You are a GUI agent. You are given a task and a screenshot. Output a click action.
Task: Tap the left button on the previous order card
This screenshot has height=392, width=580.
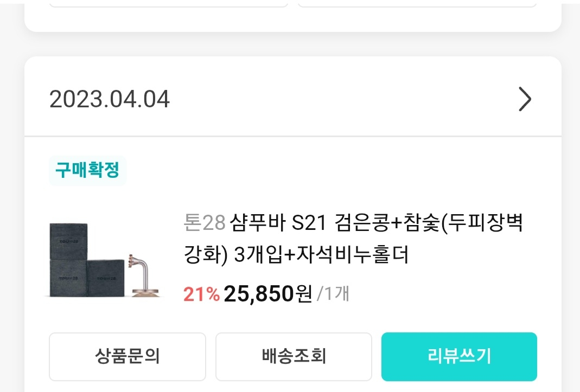(x=168, y=3)
